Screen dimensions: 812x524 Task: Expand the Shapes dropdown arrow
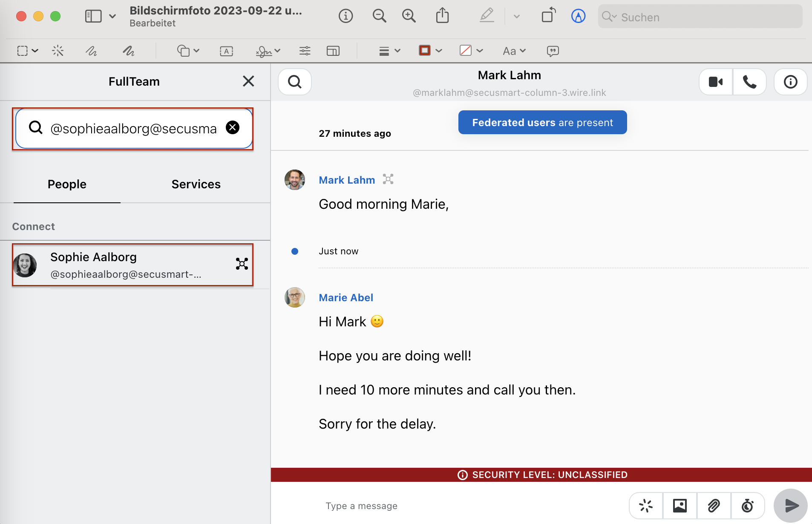(196, 51)
